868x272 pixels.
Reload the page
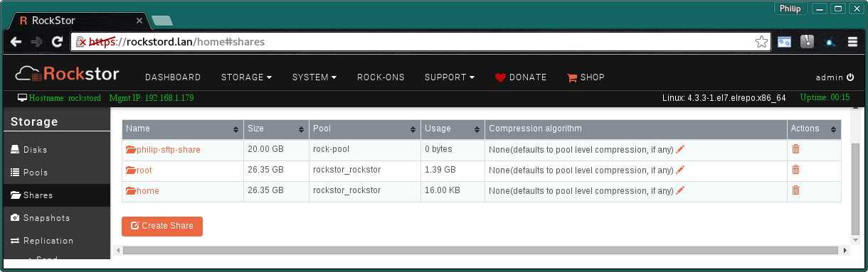pos(58,42)
